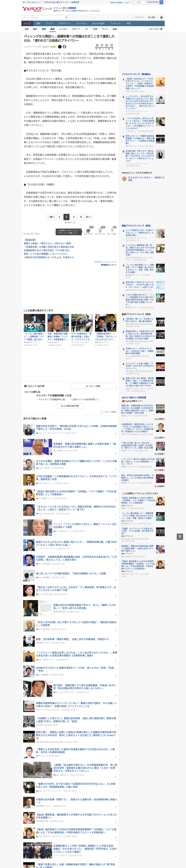Click the 記事に関する報告 report icon link
This screenshot has width=186, height=868.
[31, 234]
